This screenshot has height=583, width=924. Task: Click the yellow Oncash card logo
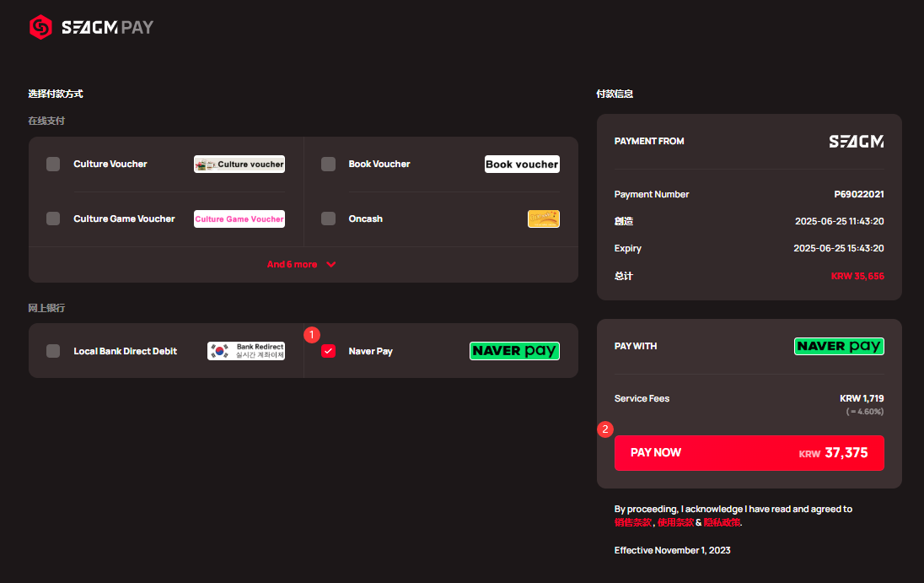pos(543,219)
